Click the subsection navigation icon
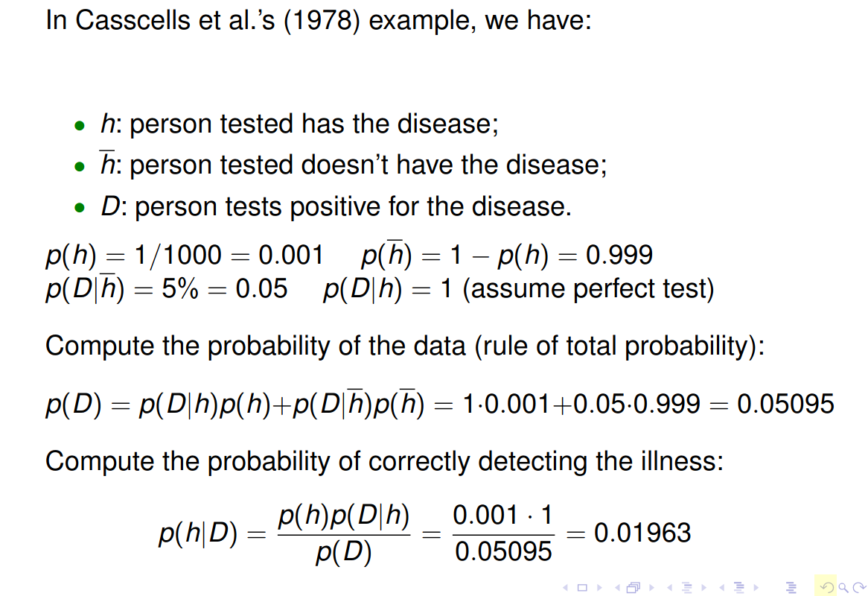The width and height of the screenshot is (868, 596). (687, 587)
